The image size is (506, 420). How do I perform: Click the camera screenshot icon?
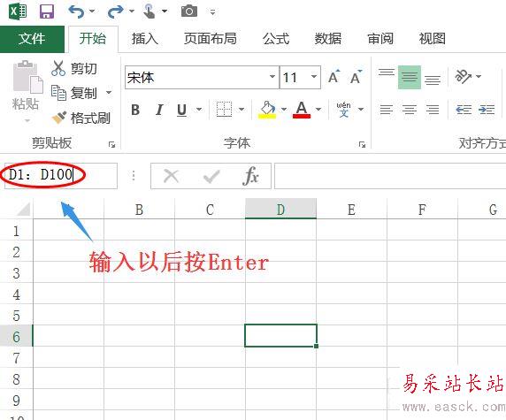189,11
